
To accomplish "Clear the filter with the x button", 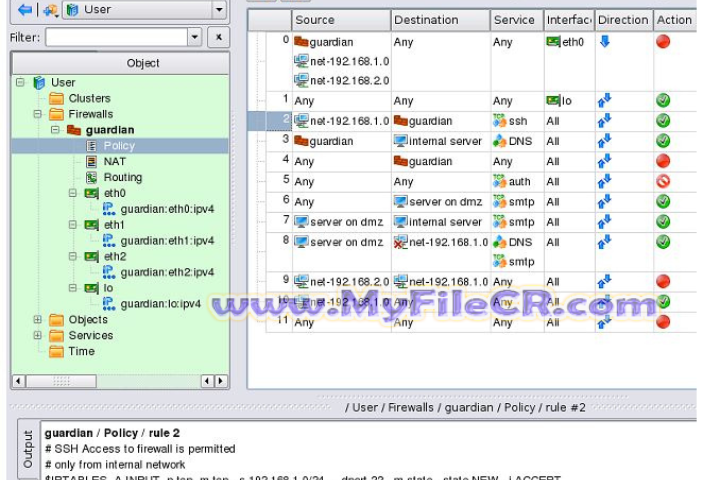I will point(219,37).
